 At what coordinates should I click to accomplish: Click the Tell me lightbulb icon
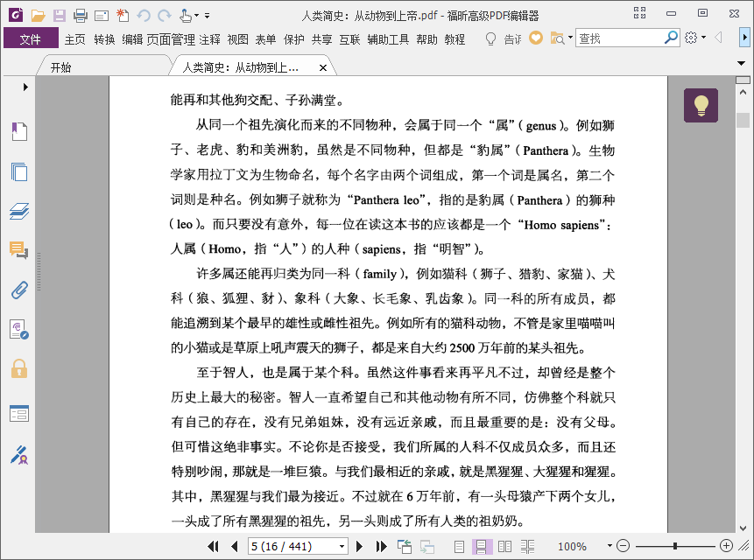pos(490,38)
